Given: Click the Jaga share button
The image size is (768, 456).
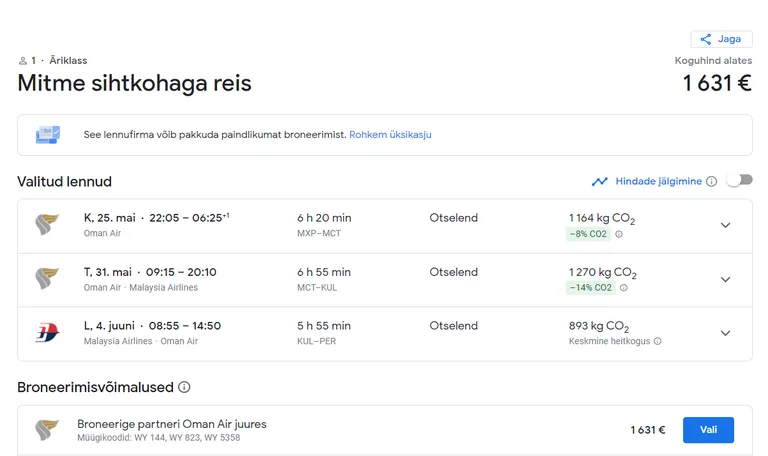Looking at the screenshot, I should pyautogui.click(x=721, y=39).
